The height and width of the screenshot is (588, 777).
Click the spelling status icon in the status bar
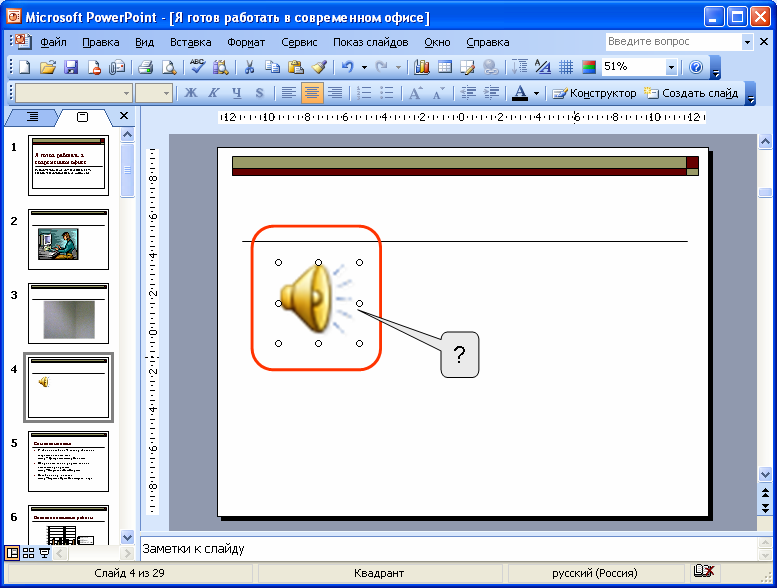704,572
